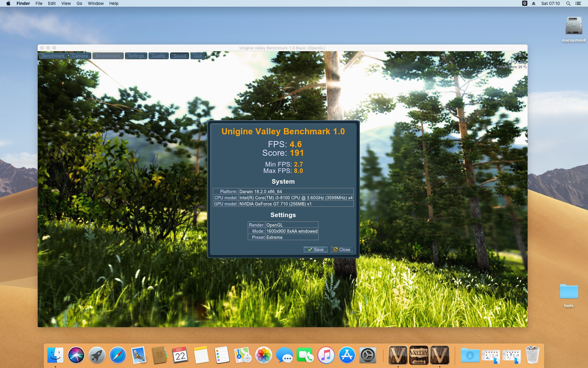Launch Safari from the Dock

118,355
